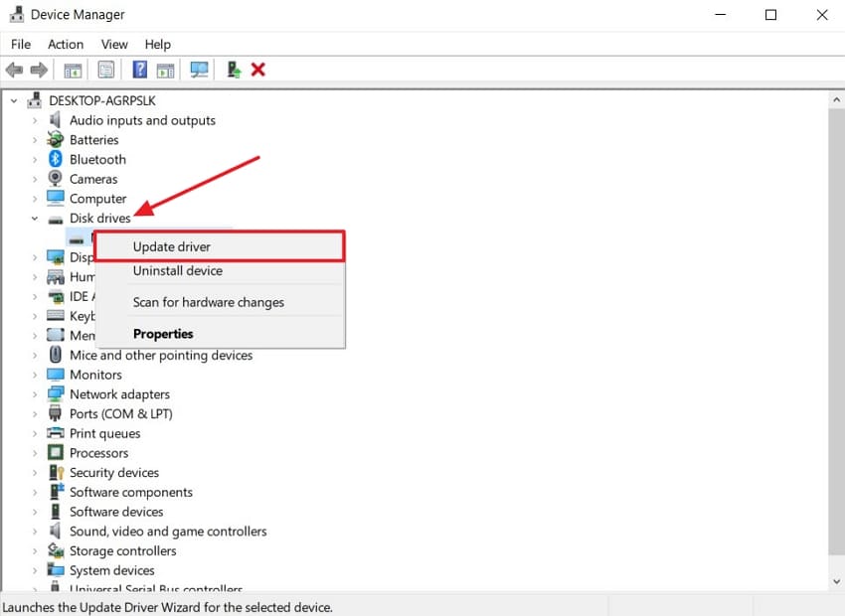Open the View menu
The width and height of the screenshot is (845, 616).
[114, 44]
